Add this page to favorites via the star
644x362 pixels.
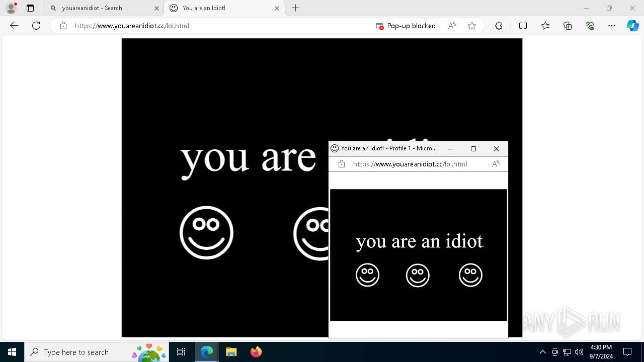coord(472,26)
